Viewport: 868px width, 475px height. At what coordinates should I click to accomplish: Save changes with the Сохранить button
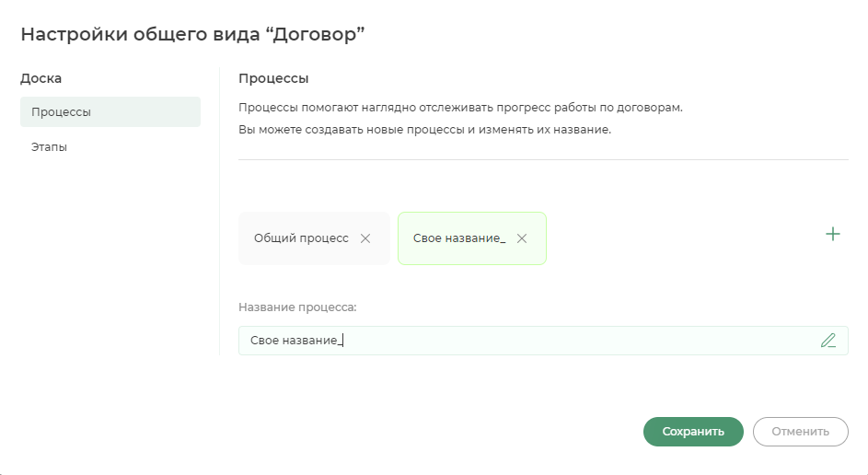(693, 431)
